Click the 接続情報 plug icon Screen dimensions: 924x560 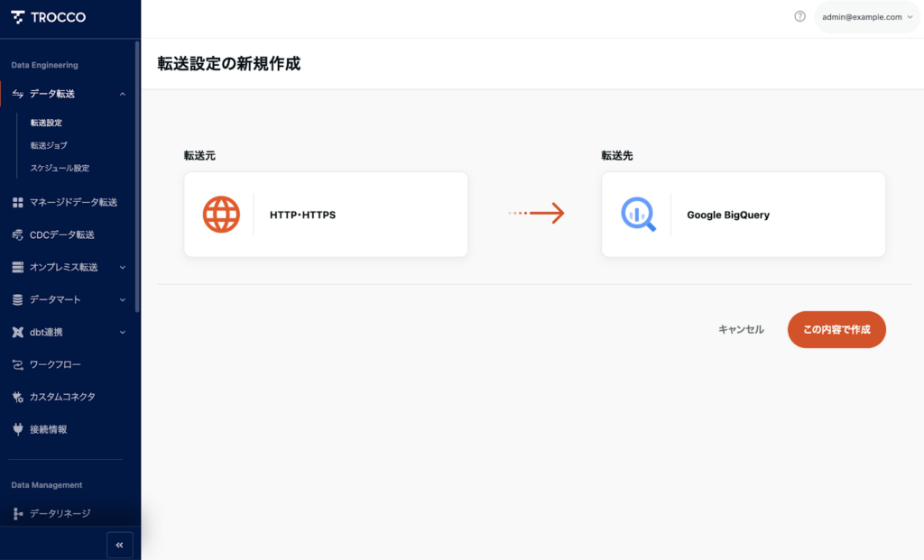coord(18,429)
